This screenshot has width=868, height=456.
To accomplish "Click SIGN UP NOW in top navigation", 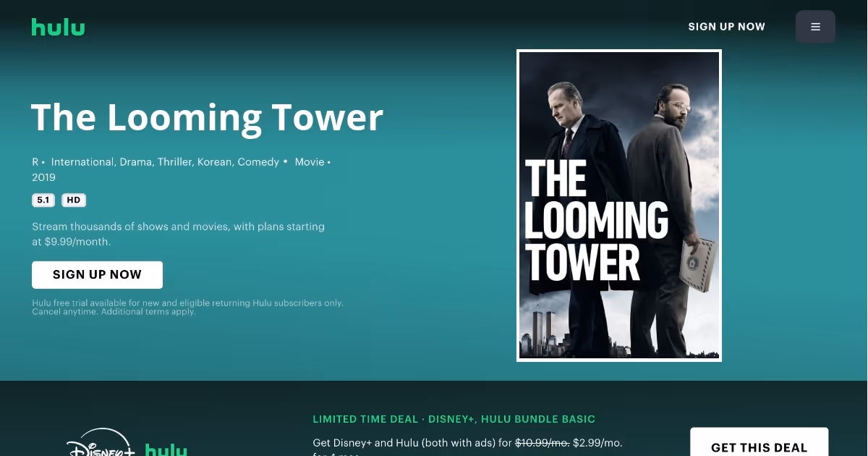I will click(x=726, y=27).
